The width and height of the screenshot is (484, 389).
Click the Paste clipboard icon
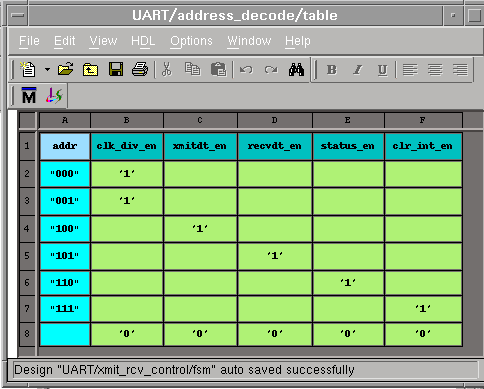(218, 69)
